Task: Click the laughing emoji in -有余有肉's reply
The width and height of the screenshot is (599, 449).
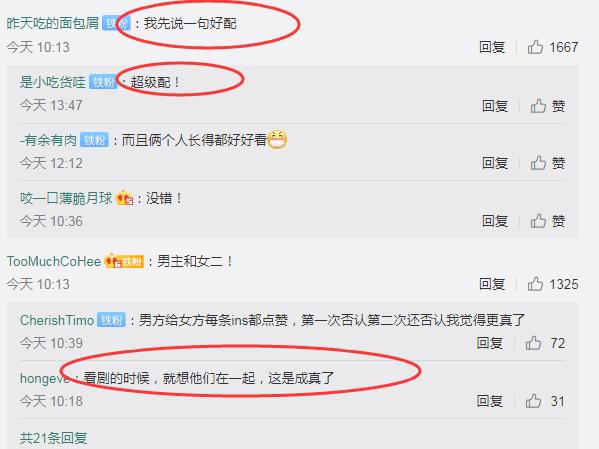Action: coord(277,139)
